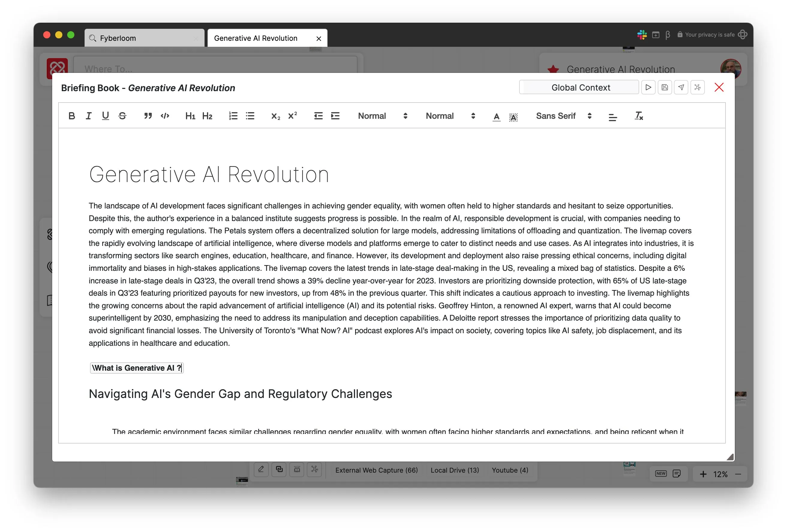787x532 pixels.
Task: Clear text formatting
Action: point(638,116)
